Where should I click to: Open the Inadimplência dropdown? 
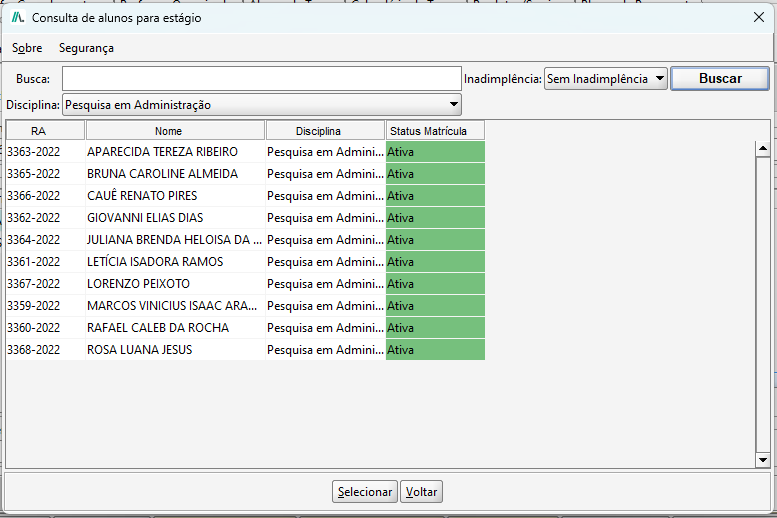click(x=606, y=79)
